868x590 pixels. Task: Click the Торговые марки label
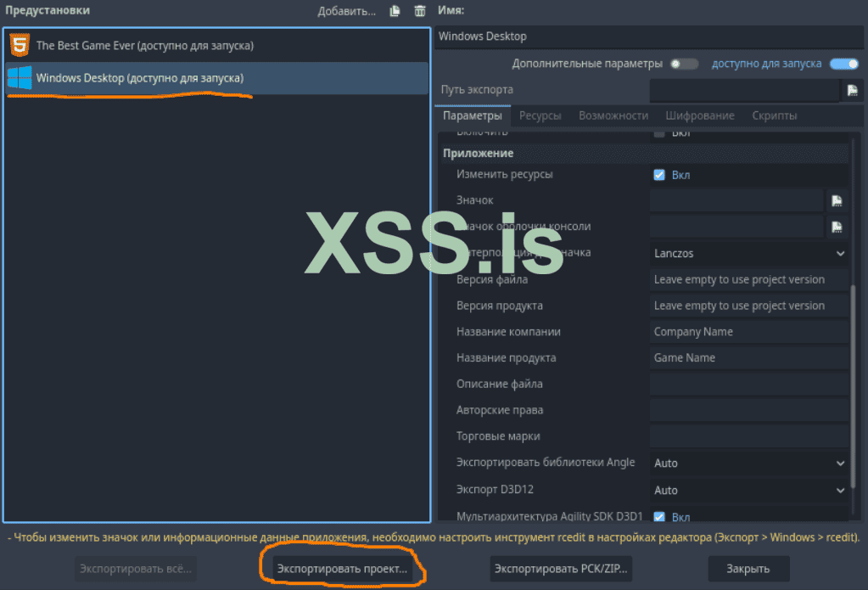[498, 436]
